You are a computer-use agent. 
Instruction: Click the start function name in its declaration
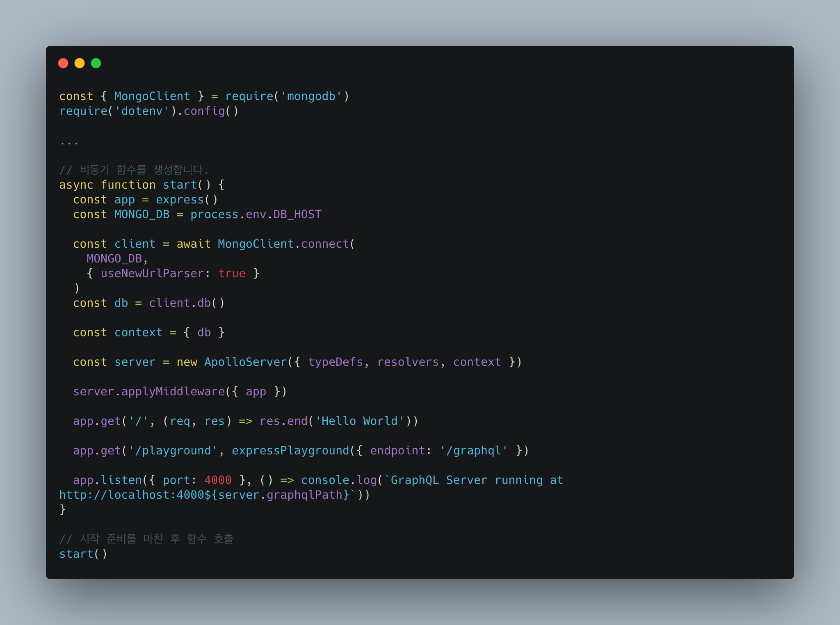click(x=180, y=185)
